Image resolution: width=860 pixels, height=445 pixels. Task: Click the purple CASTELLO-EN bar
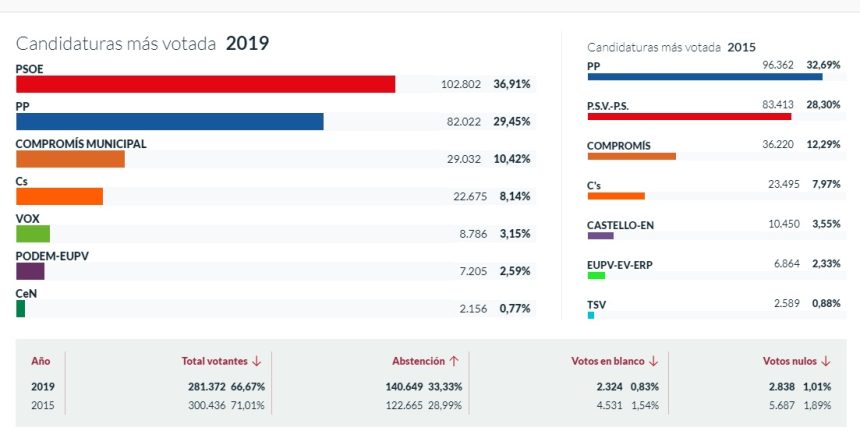pyautogui.click(x=601, y=235)
